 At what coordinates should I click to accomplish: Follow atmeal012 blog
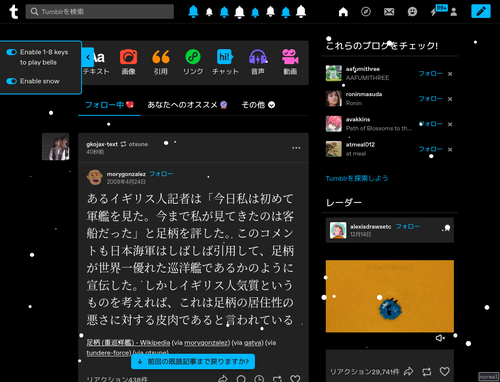coord(430,149)
